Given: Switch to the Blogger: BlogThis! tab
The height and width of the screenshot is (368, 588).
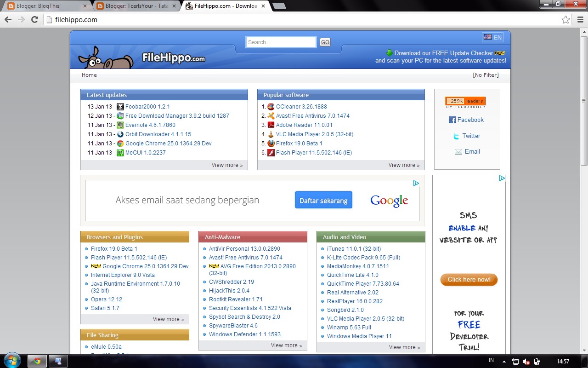Looking at the screenshot, I should tap(46, 6).
